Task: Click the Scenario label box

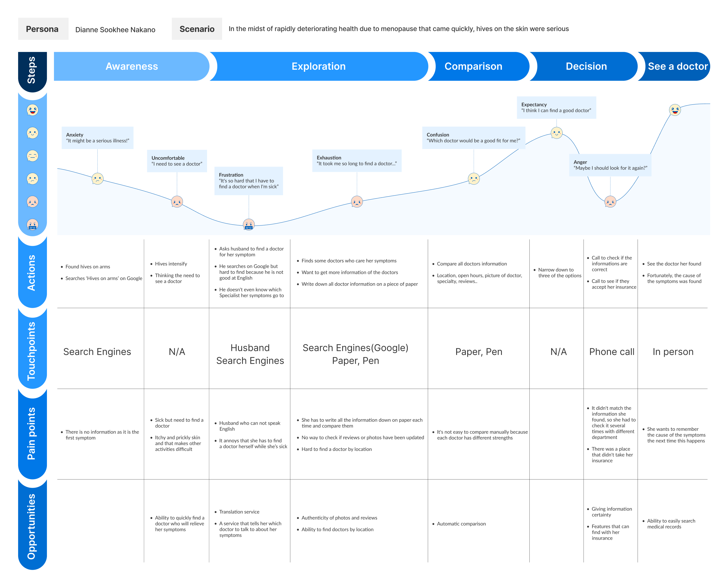Action: 197,29
